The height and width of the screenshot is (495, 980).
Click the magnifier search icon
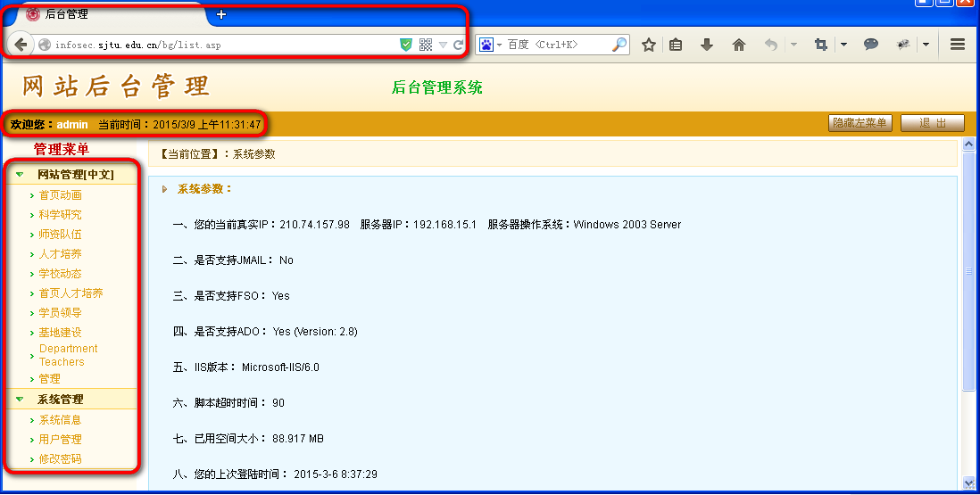click(x=619, y=45)
